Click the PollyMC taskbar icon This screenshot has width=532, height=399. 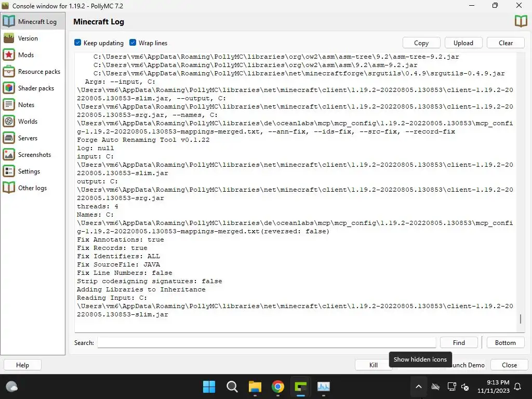tap(301, 387)
